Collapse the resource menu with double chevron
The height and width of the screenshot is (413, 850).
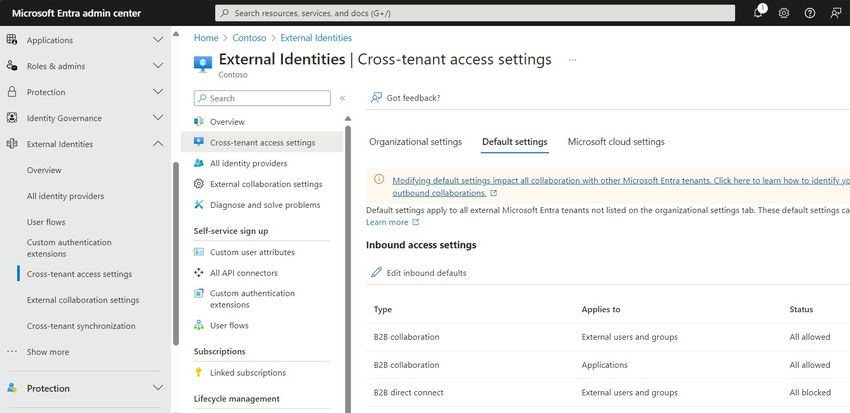coord(342,99)
